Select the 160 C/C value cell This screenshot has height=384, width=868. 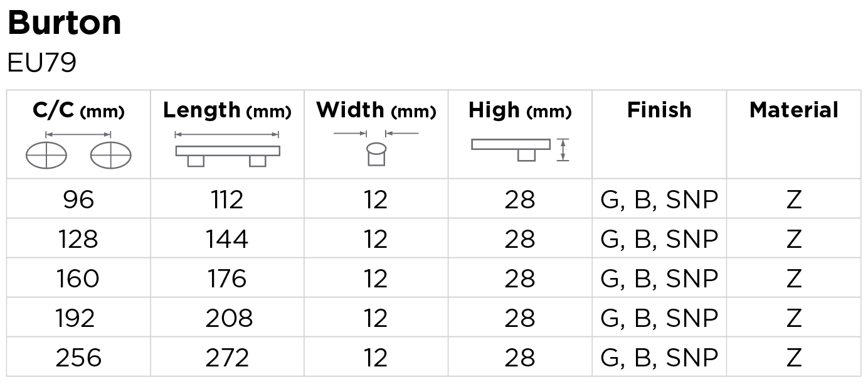tap(78, 279)
